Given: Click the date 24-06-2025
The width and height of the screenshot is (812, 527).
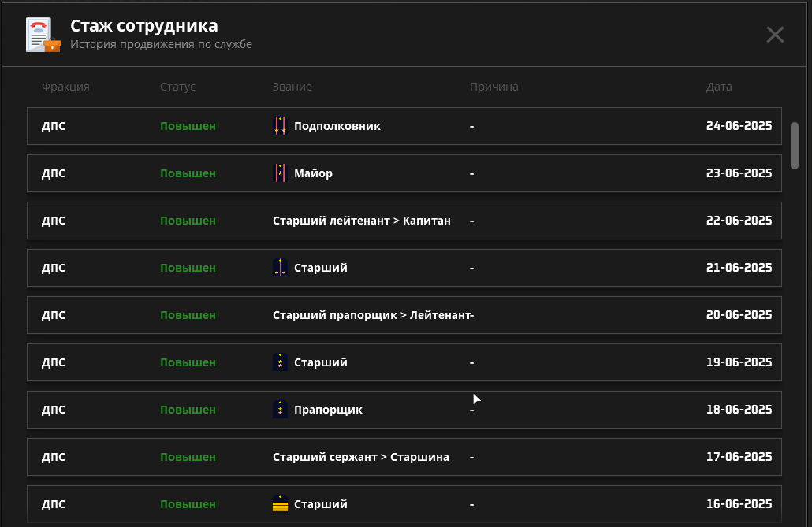Looking at the screenshot, I should click(x=739, y=126).
